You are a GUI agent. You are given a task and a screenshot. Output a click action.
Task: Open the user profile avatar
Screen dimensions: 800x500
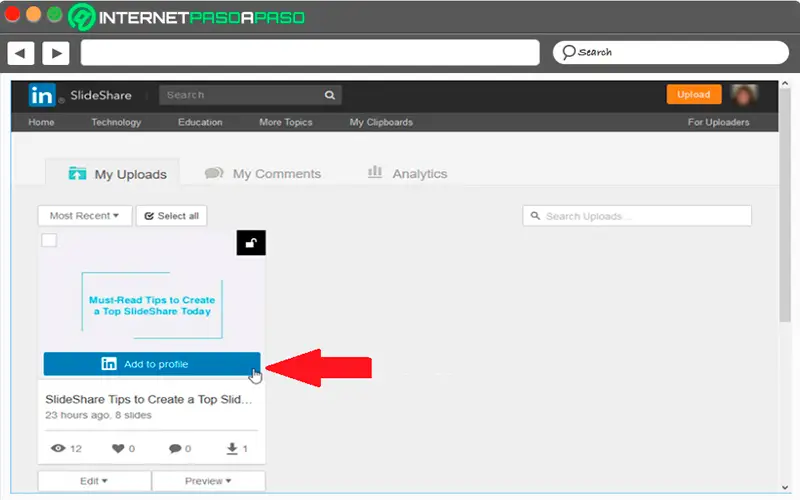pos(744,95)
